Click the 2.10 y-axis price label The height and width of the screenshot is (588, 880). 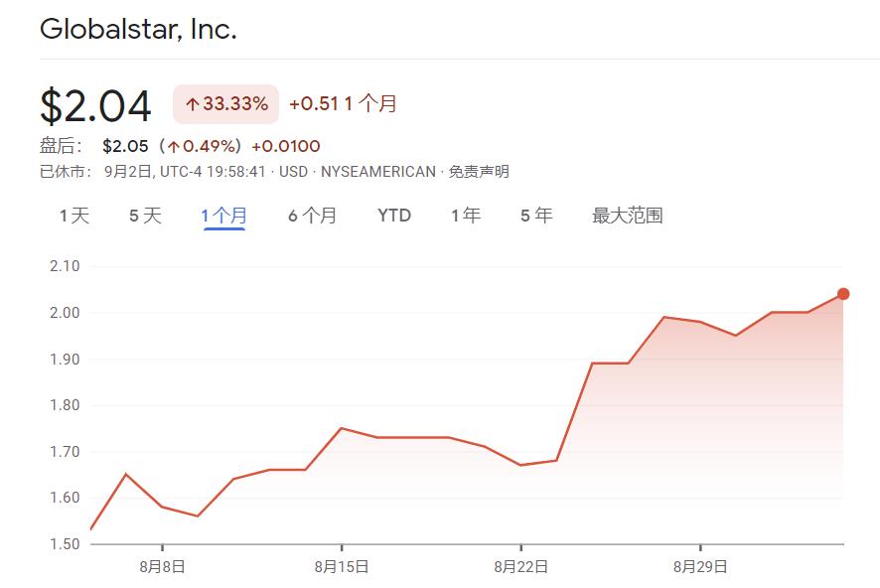64,266
